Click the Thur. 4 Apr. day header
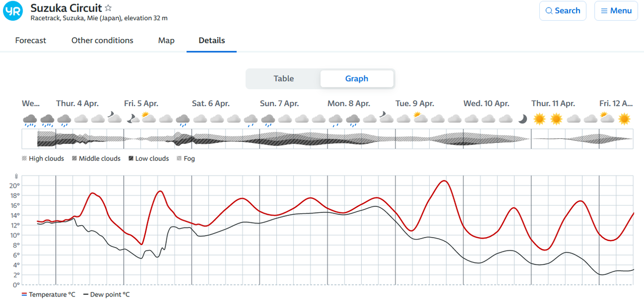Image resolution: width=644 pixels, height=305 pixels. pos(77,103)
